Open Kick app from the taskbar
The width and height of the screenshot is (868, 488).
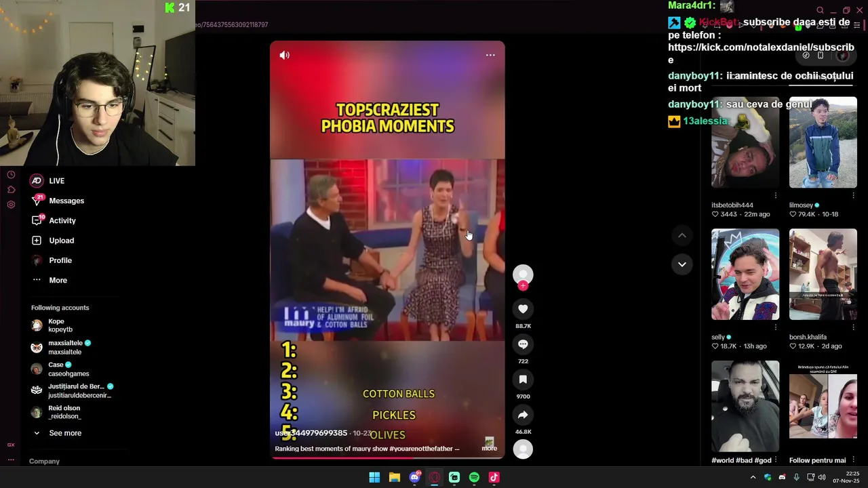(x=454, y=477)
